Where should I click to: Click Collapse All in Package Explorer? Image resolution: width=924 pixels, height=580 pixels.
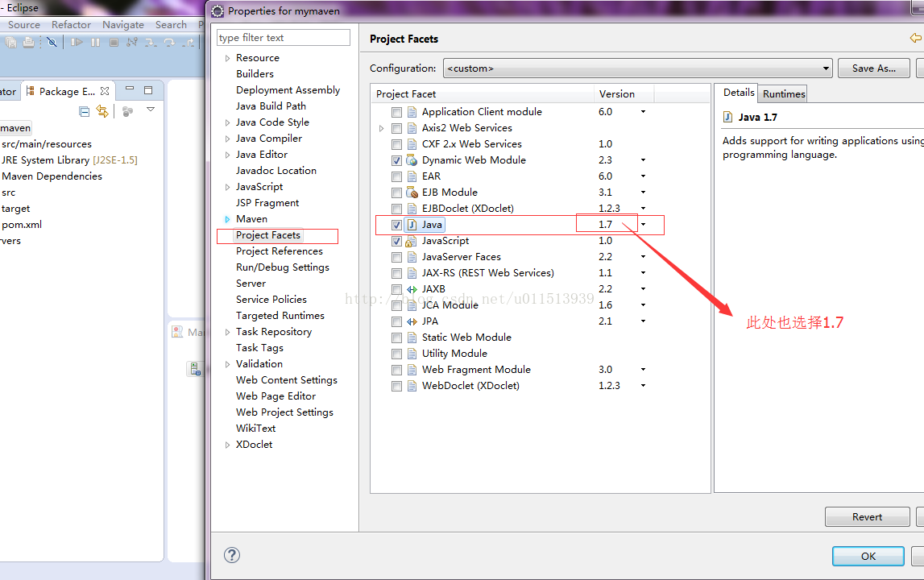click(x=85, y=111)
